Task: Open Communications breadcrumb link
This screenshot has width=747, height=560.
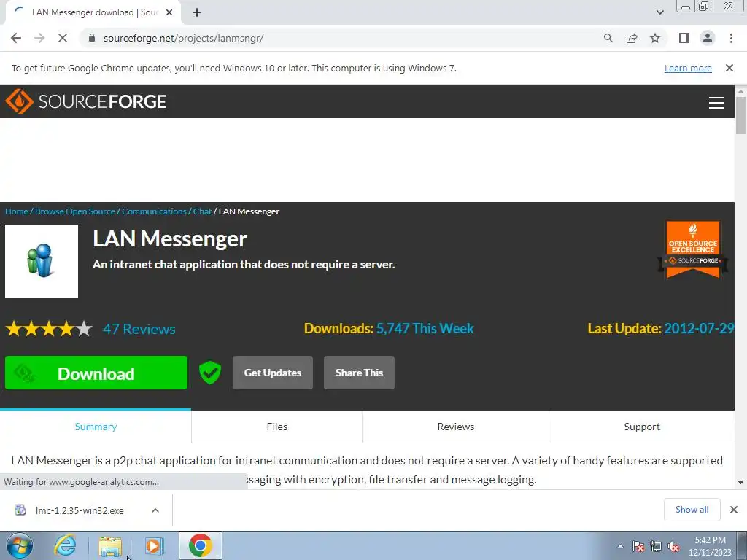Action: [154, 211]
